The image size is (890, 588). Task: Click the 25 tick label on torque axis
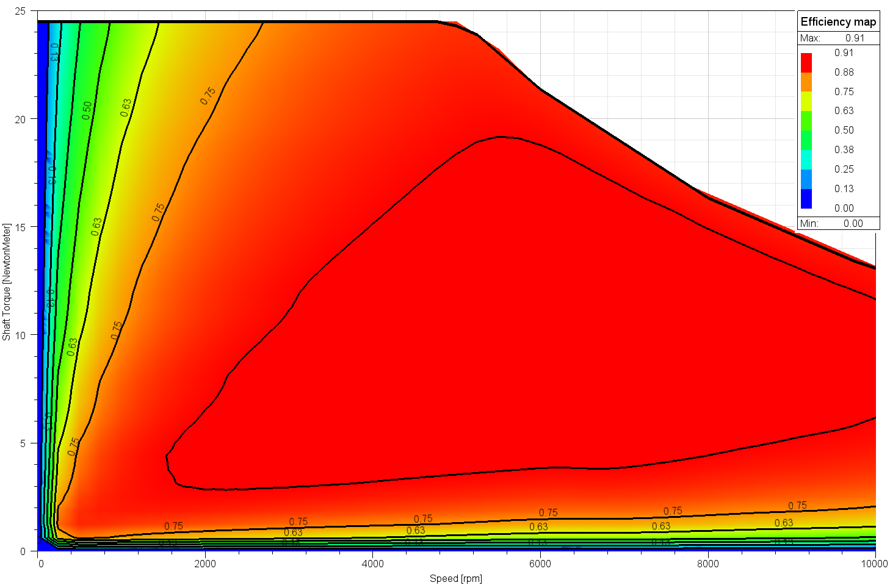pyautogui.click(x=21, y=12)
